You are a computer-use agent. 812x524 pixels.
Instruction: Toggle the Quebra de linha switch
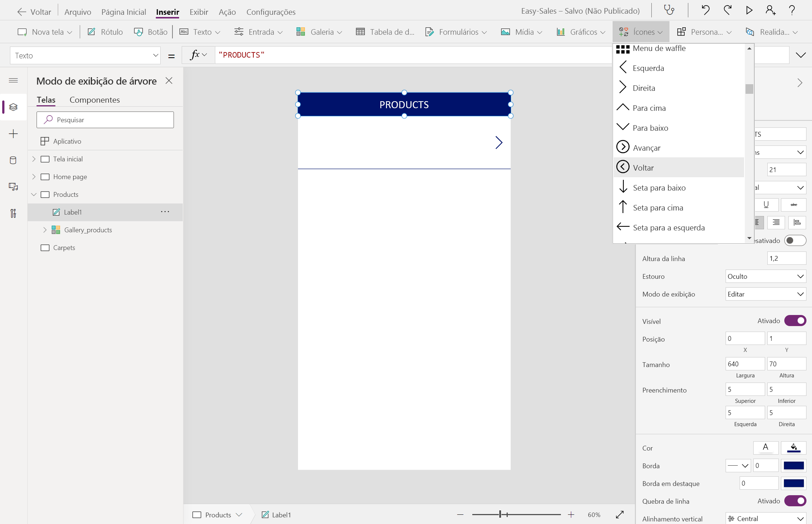tap(795, 501)
